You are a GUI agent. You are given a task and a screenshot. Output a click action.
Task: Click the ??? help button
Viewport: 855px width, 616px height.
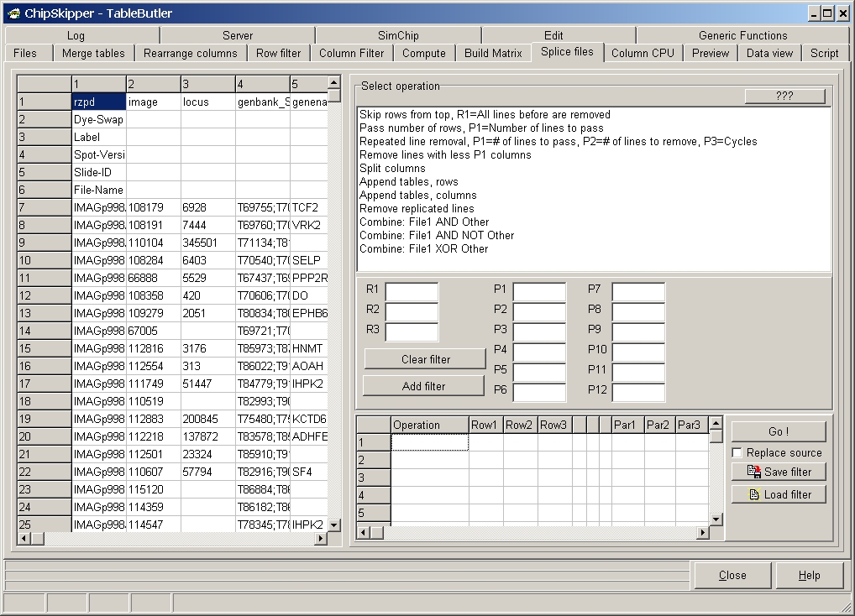(x=784, y=96)
